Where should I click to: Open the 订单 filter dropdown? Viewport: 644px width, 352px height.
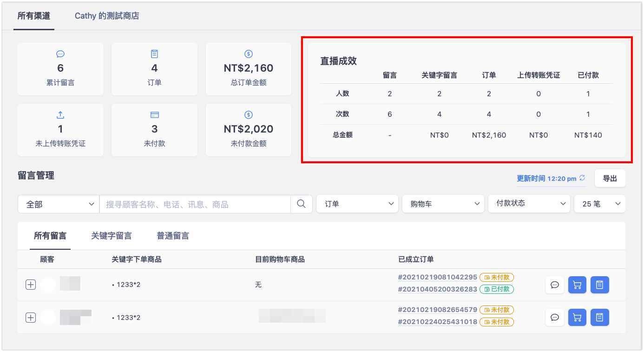pos(357,204)
